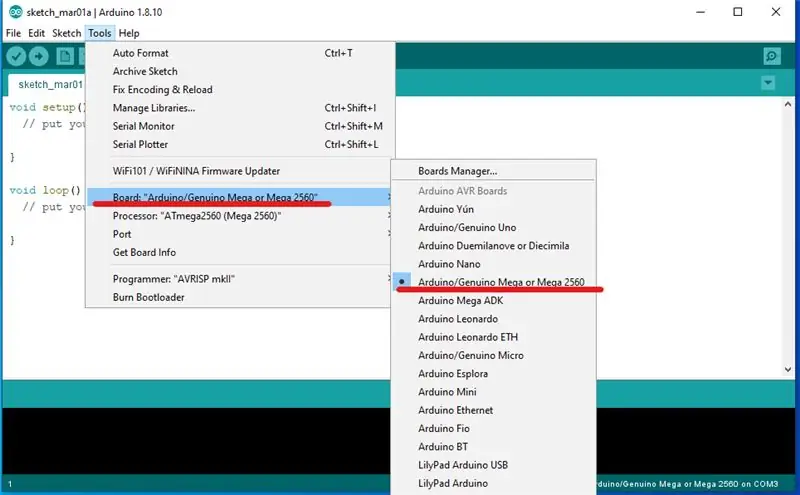Open the Help menu

click(129, 33)
